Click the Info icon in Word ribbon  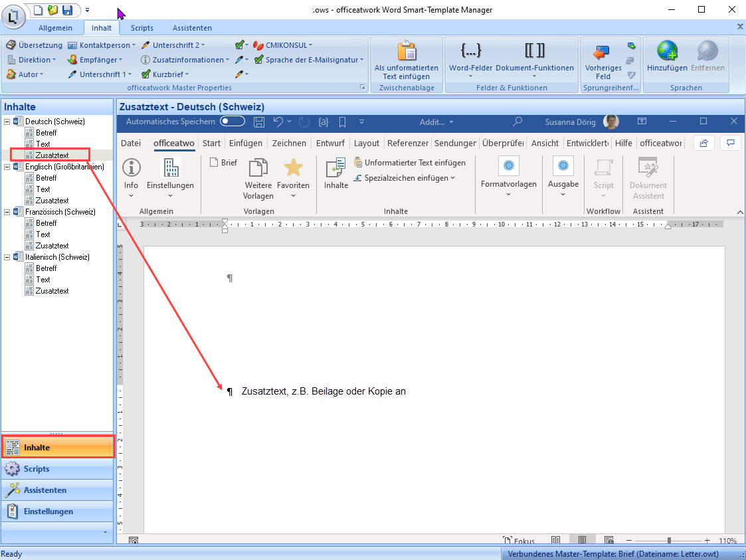132,167
